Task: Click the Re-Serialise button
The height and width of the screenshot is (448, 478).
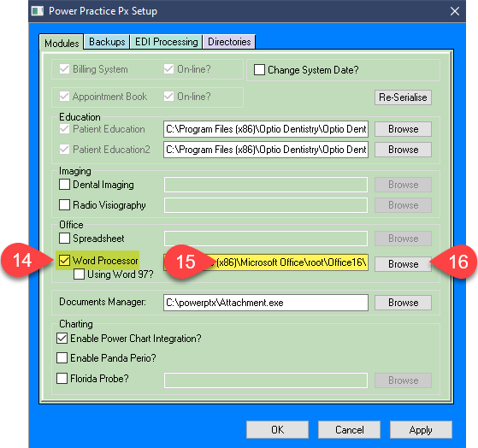Action: click(403, 97)
